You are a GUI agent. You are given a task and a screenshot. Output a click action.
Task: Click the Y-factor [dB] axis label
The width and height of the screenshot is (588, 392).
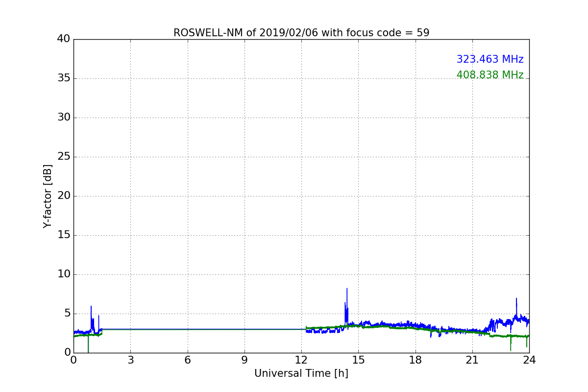point(48,196)
